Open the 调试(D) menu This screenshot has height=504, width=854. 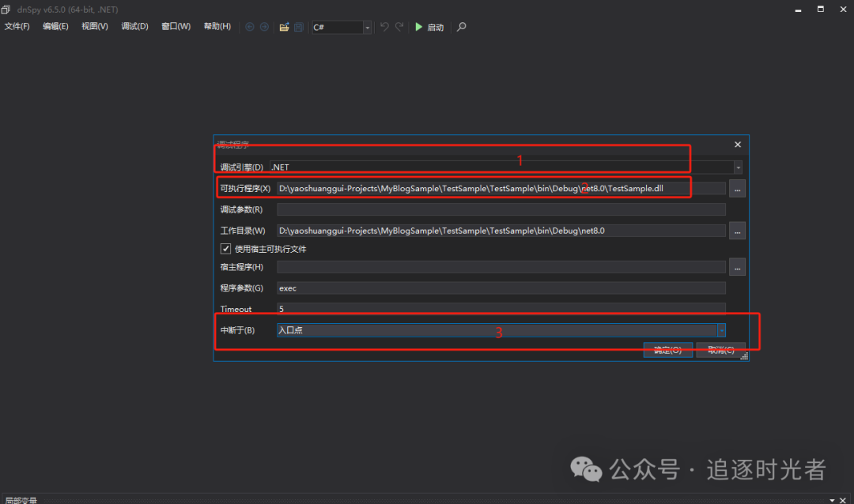134,27
